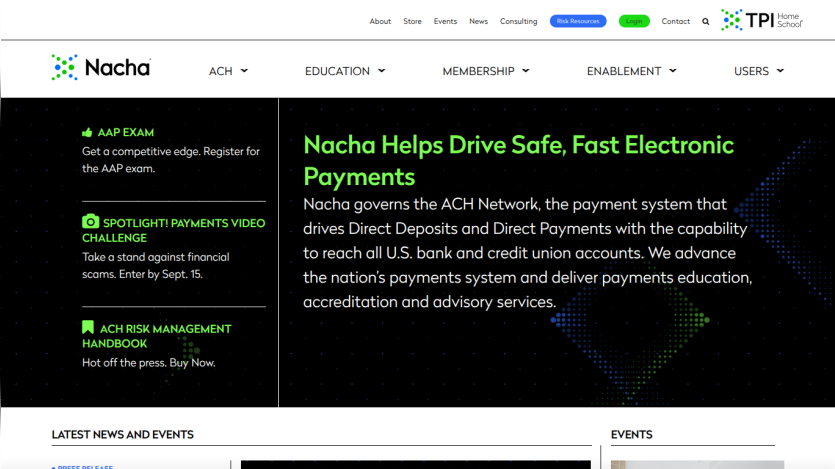The image size is (835, 469).
Task: Click the camera icon beside Spotlight! Payments
Action: (91, 221)
